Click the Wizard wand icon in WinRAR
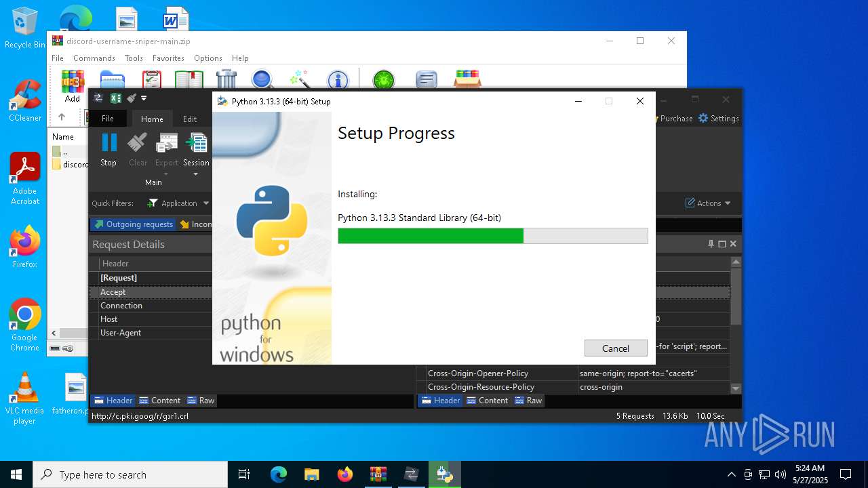868x488 pixels. click(299, 79)
